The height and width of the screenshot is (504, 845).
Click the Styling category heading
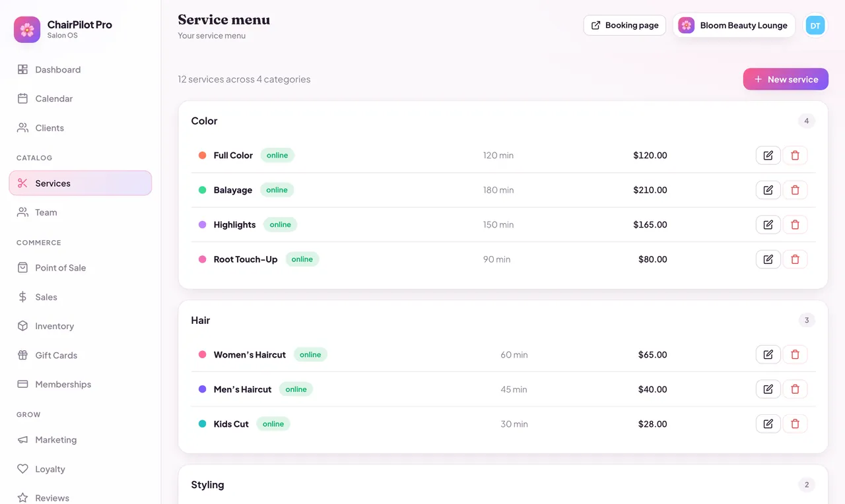tap(208, 485)
